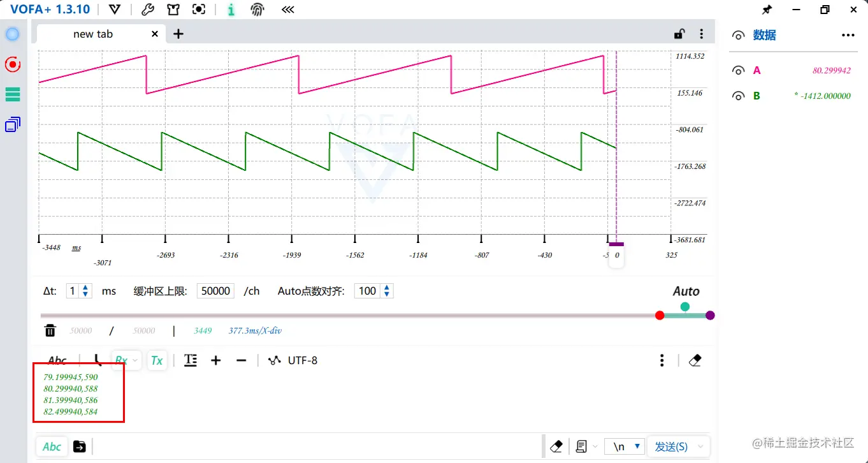Click the red record icon in sidebar
Screen dimensions: 868x463
click(13, 64)
